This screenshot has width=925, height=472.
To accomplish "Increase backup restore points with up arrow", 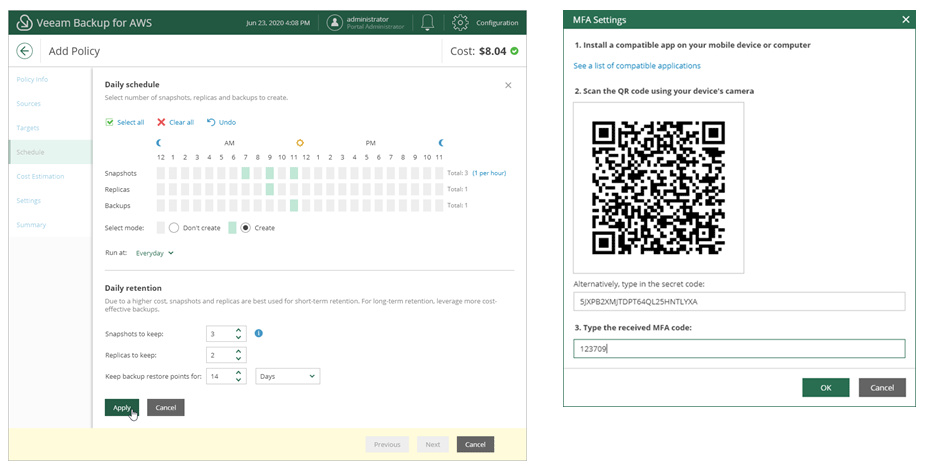I will coord(238,373).
